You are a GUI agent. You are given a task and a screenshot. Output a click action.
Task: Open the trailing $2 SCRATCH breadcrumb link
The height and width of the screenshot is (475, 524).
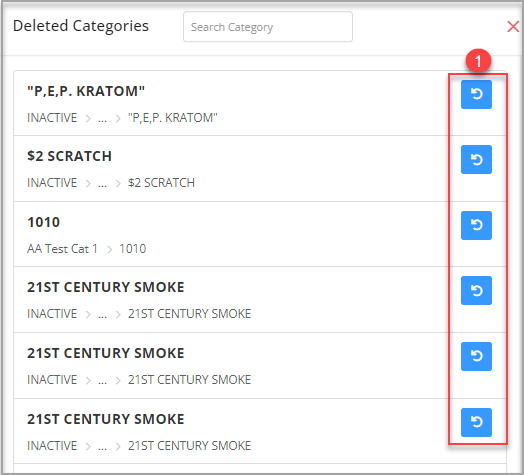click(161, 183)
